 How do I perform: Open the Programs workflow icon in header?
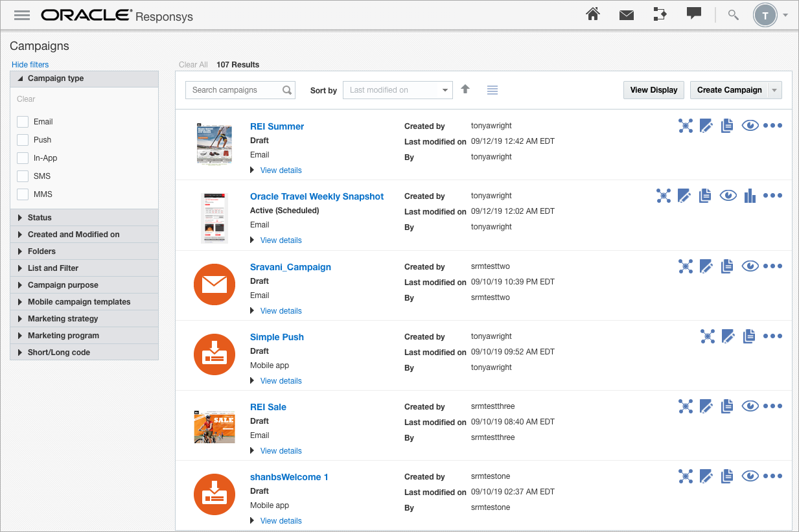pyautogui.click(x=660, y=14)
